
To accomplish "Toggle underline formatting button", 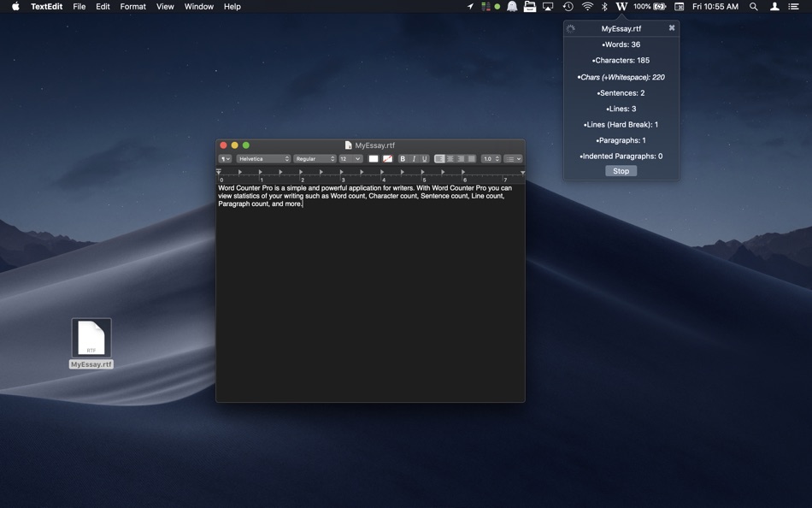I will click(424, 158).
